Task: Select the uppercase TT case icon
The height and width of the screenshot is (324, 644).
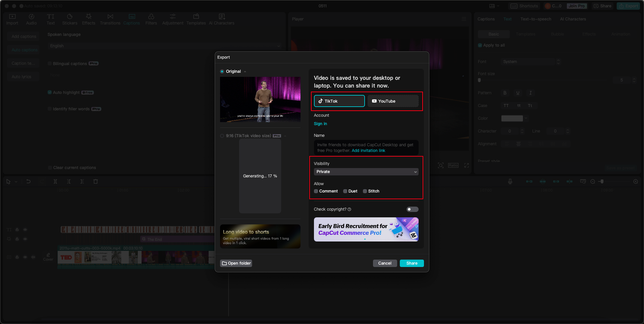Action: 506,106
